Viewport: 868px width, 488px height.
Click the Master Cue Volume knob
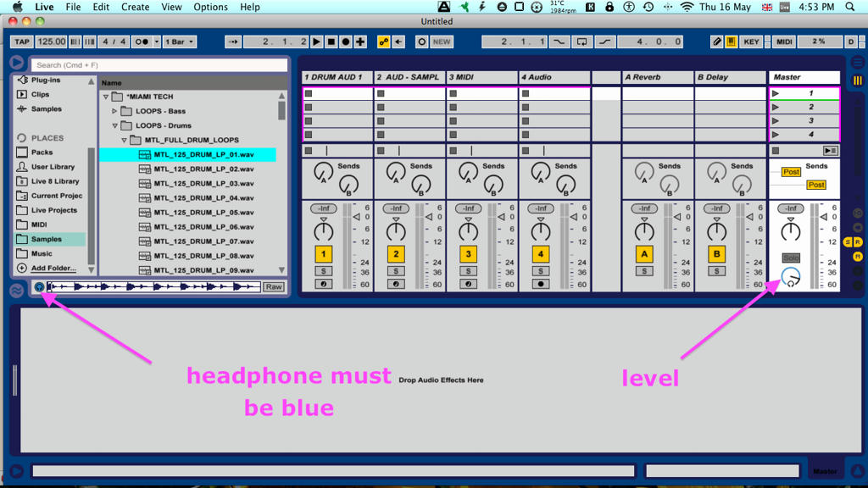click(x=791, y=276)
